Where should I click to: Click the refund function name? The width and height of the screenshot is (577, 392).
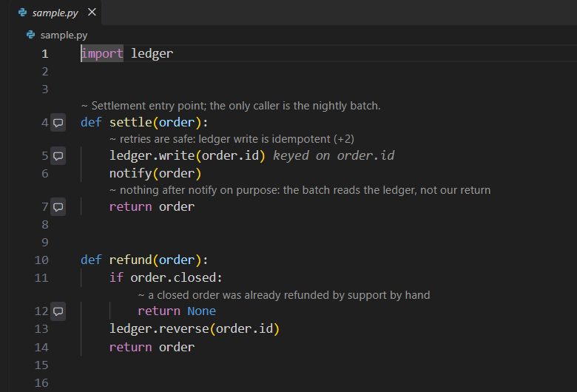[x=131, y=260]
